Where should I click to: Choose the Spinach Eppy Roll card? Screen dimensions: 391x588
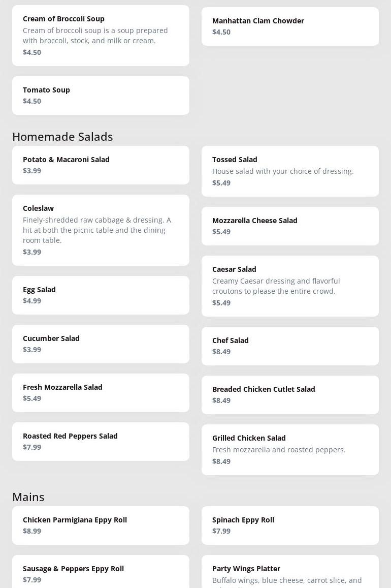point(290,525)
